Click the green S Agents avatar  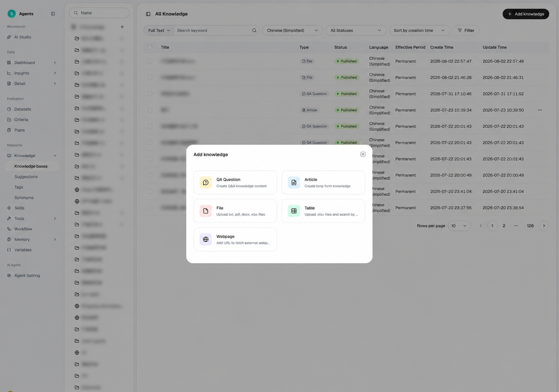12,14
